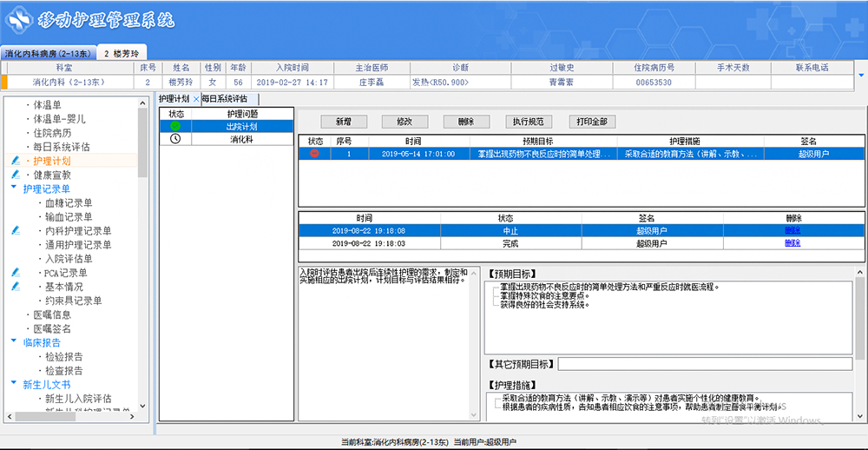Expand the patient info dropdown arrow at far right

click(860, 75)
